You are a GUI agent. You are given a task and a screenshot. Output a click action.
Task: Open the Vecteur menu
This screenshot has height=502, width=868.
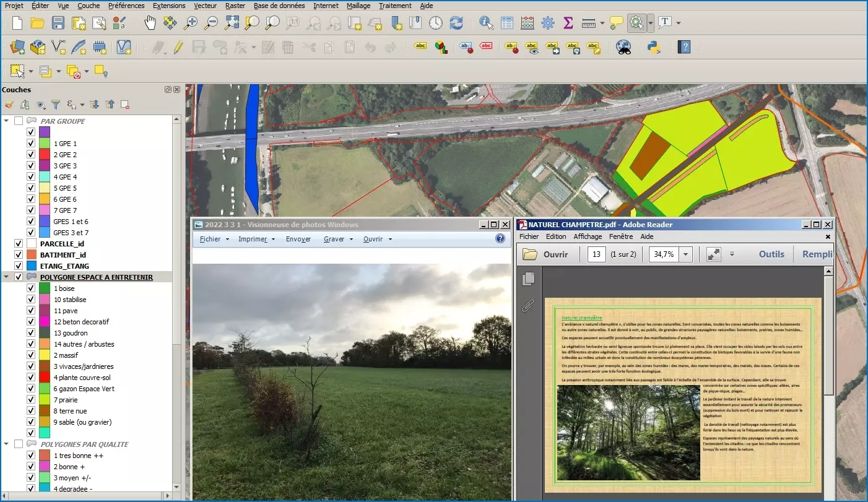[x=205, y=6]
